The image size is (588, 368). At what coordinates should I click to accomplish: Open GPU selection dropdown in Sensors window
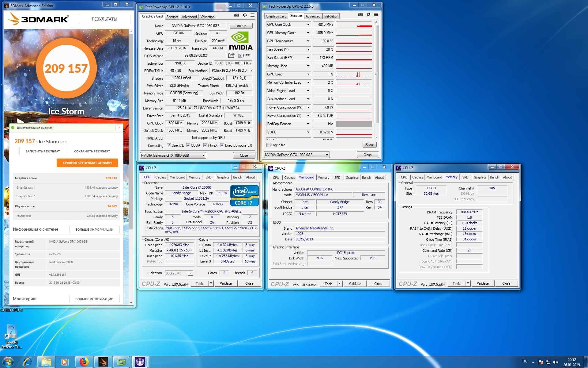coord(297,155)
